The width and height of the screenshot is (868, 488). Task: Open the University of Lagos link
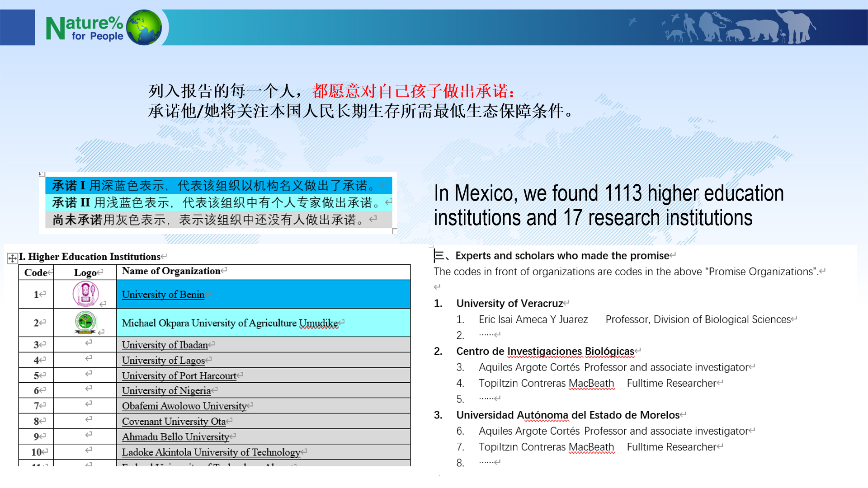(x=163, y=360)
